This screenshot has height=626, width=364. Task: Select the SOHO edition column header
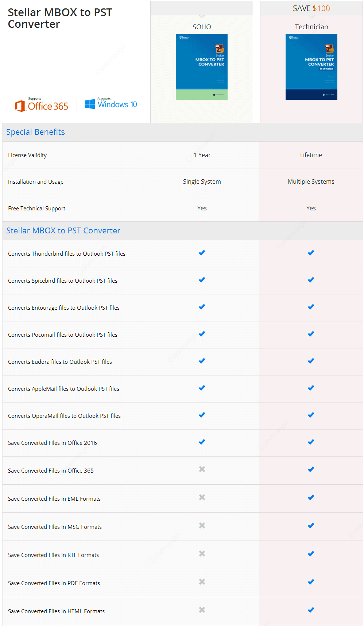tap(202, 27)
